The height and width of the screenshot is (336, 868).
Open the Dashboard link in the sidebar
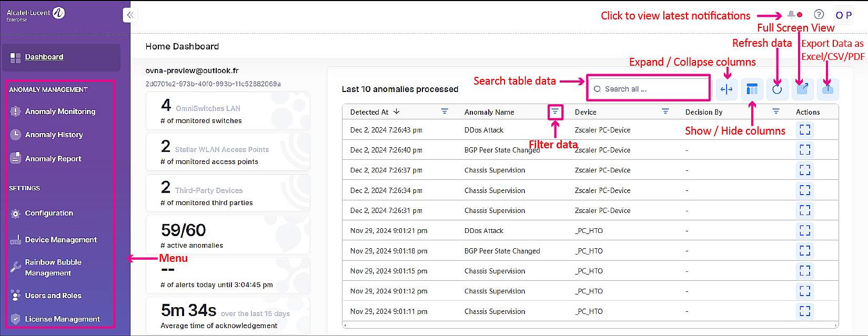44,57
